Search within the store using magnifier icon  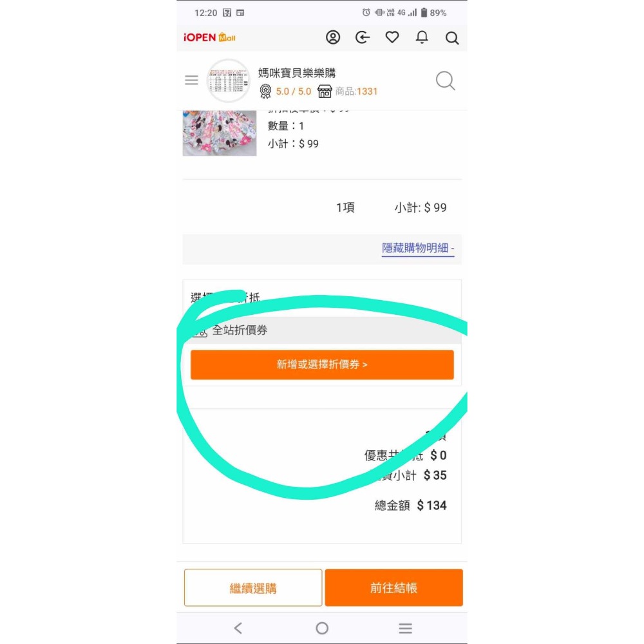pyautogui.click(x=445, y=80)
